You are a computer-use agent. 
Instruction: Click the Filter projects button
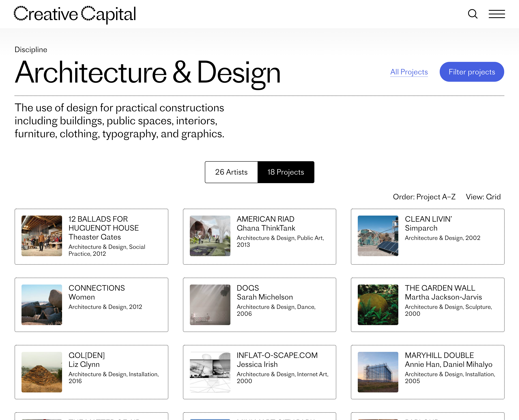pyautogui.click(x=472, y=72)
